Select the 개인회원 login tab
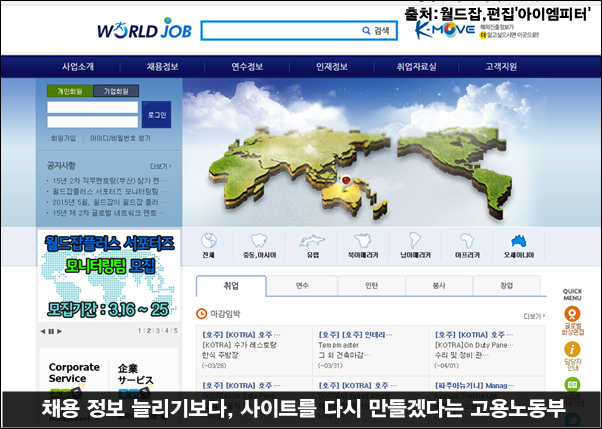The height and width of the screenshot is (429, 602). tap(70, 91)
